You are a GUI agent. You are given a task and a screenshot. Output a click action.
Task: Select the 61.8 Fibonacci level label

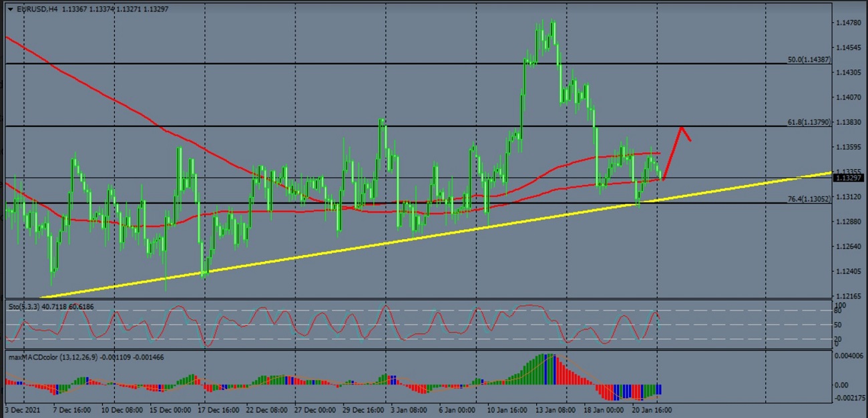tap(809, 122)
